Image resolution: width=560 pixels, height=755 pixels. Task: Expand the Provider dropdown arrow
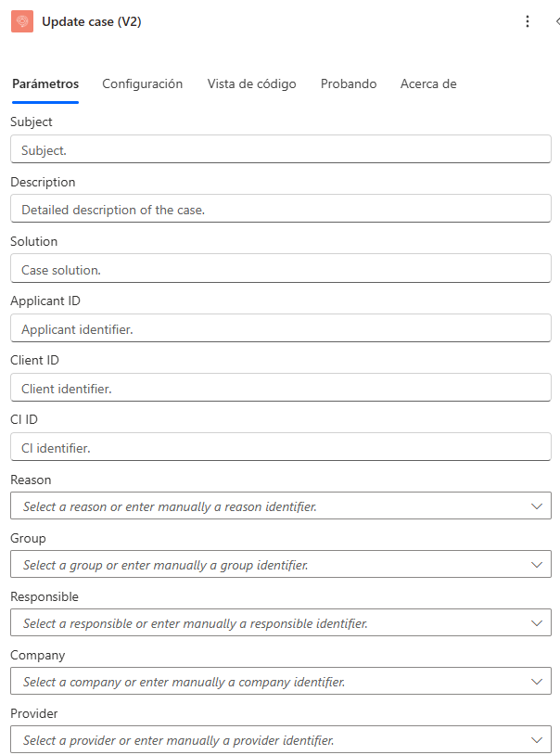[536, 740]
